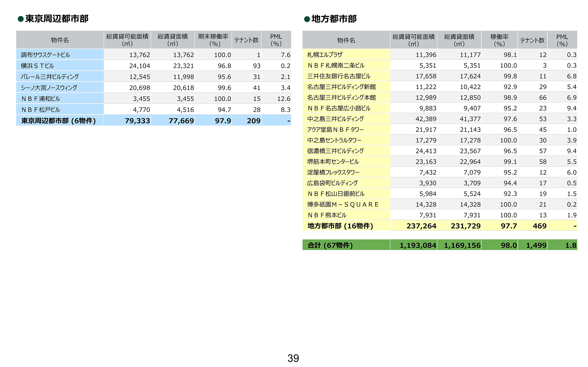
Task: Select the 期末稼働率 column header
Action: [213, 40]
